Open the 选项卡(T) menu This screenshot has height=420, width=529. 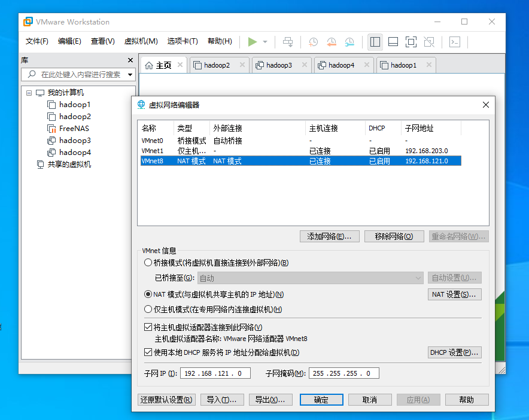pyautogui.click(x=183, y=41)
